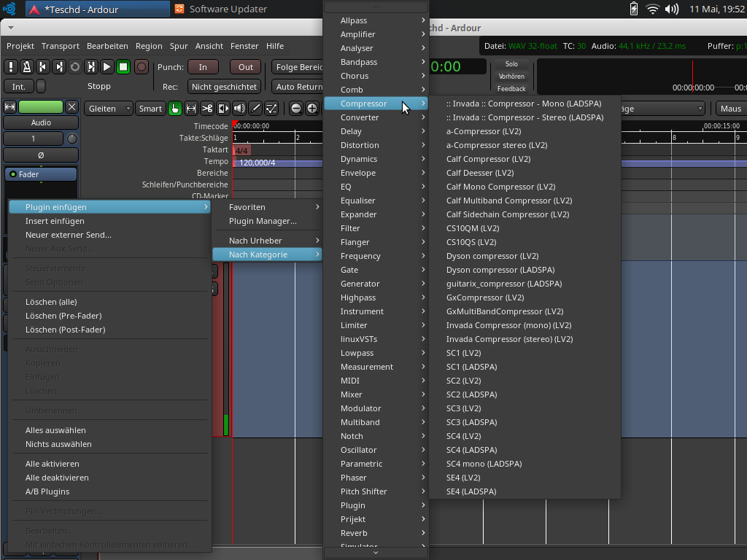Select the audition speaker tool
This screenshot has width=747, height=560.
239,109
